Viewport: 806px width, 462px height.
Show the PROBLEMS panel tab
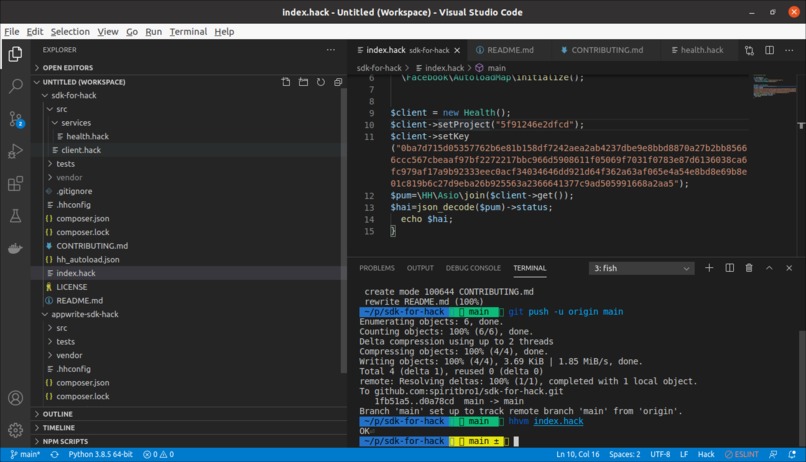377,268
